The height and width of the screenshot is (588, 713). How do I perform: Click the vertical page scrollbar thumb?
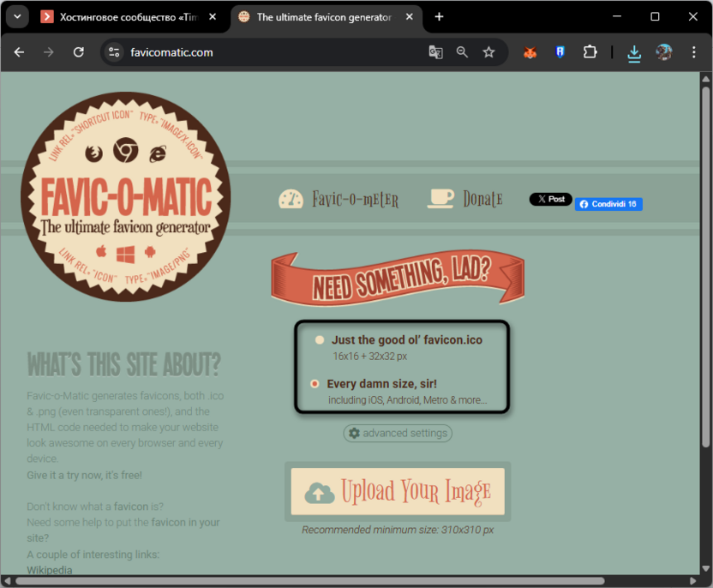click(x=705, y=267)
